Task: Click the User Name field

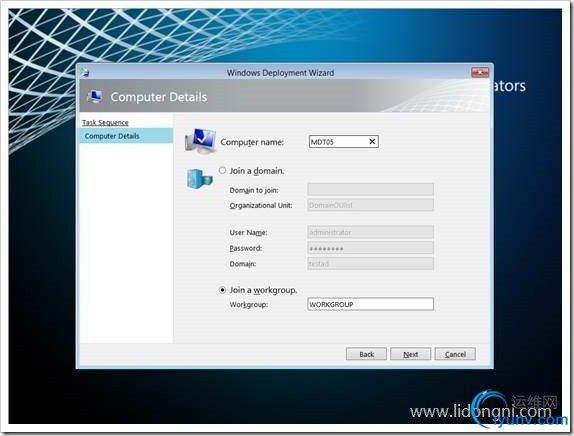Action: tap(370, 232)
